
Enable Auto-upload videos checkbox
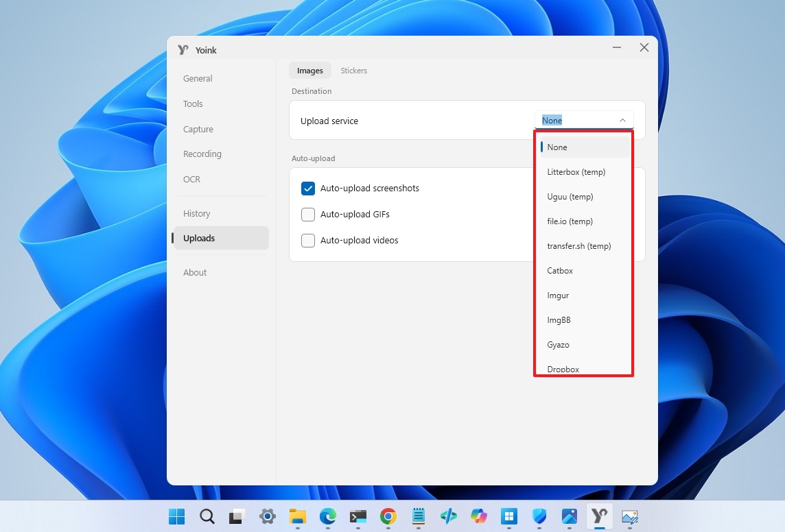(x=308, y=241)
